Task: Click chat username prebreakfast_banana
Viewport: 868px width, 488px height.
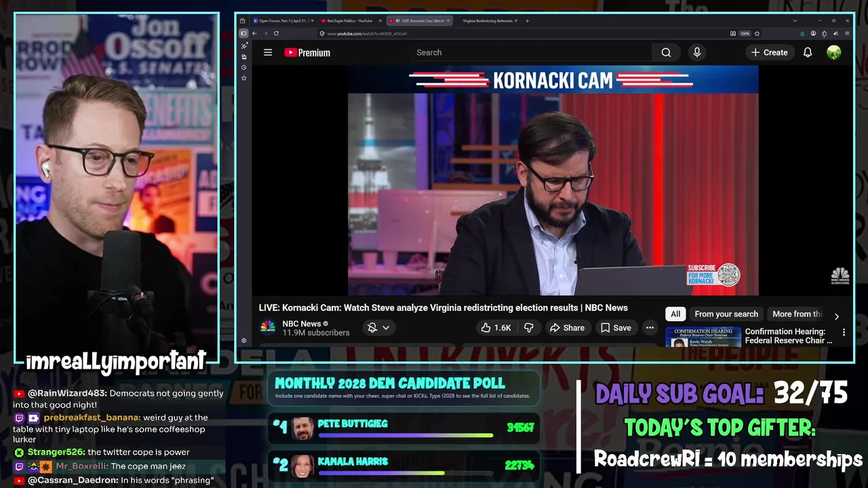Action: 92,418
